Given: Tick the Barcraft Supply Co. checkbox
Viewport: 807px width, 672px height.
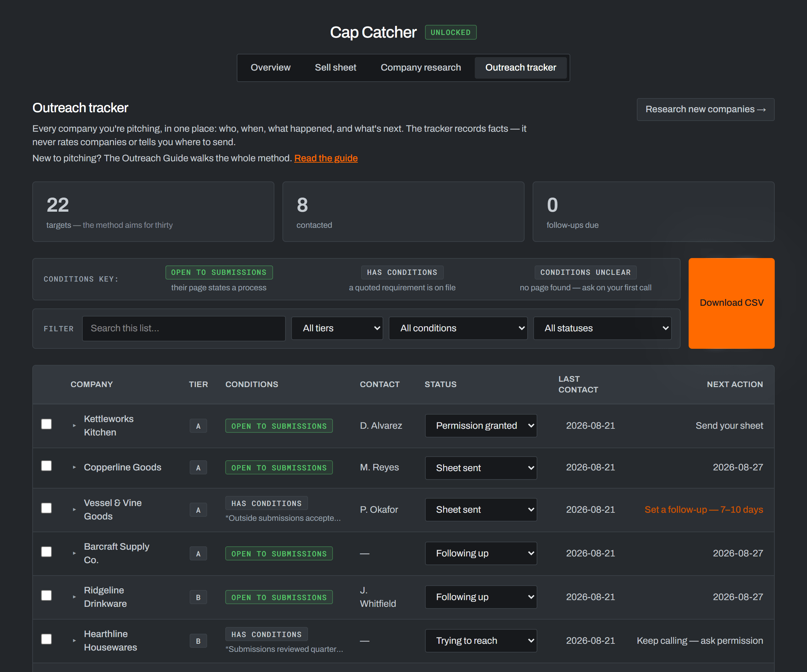Looking at the screenshot, I should click(46, 552).
